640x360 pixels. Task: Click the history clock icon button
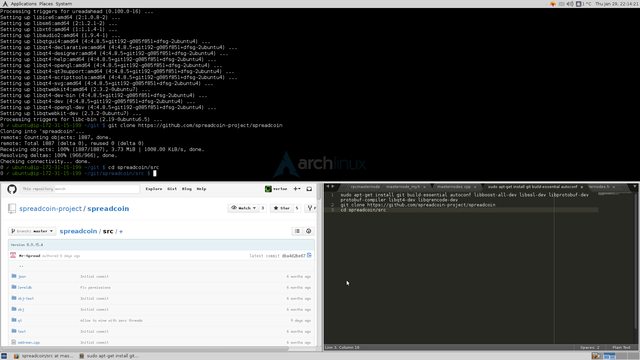(309, 231)
